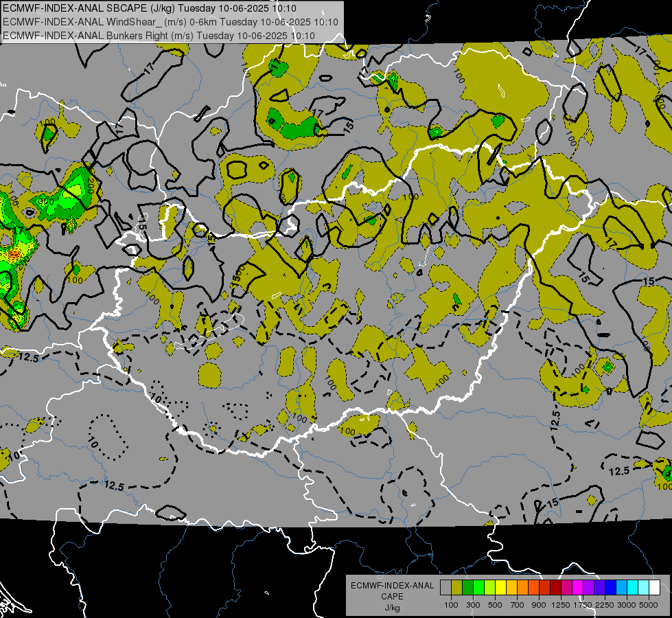This screenshot has height=618, width=672.
Task: Click the 1250 tick label under legend
Action: point(561,605)
